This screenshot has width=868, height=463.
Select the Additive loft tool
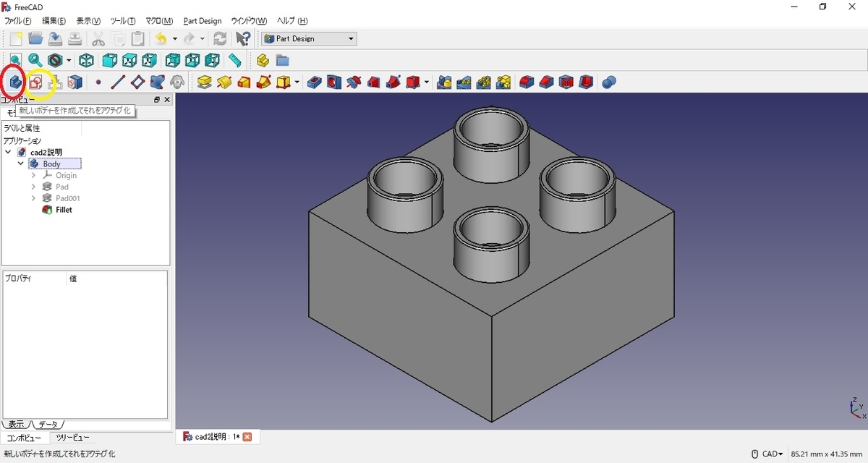click(x=244, y=82)
